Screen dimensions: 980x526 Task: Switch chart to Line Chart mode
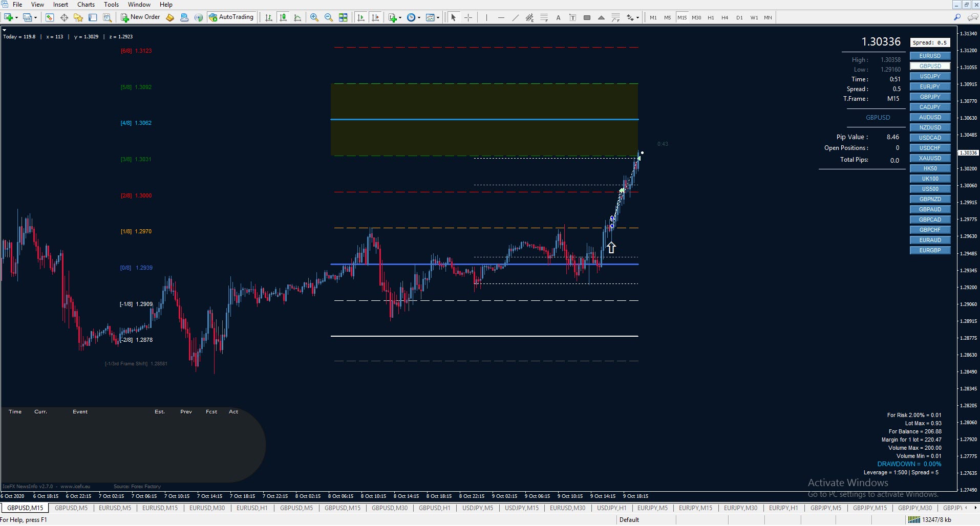coord(297,17)
